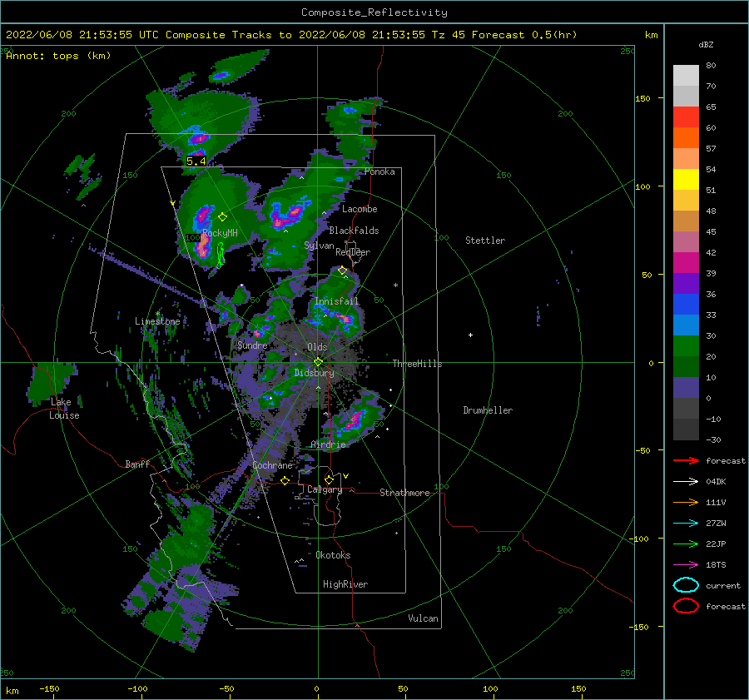Click the Vulcan city label
The height and width of the screenshot is (700, 749).
(423, 618)
